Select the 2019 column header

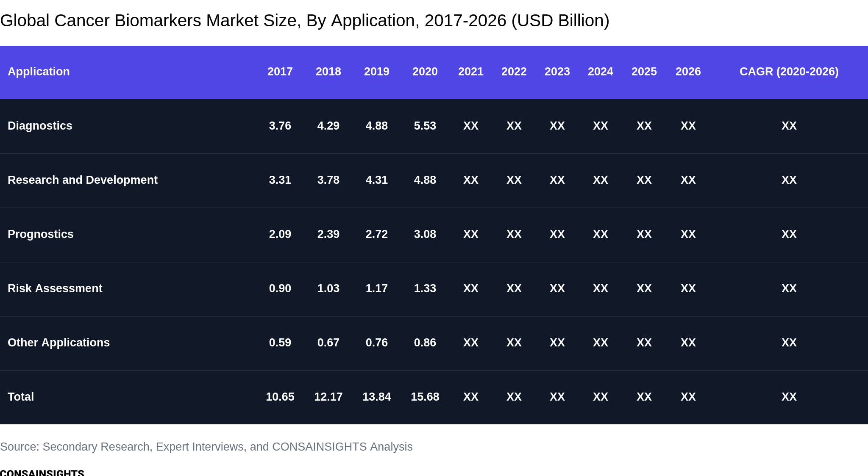coord(377,72)
